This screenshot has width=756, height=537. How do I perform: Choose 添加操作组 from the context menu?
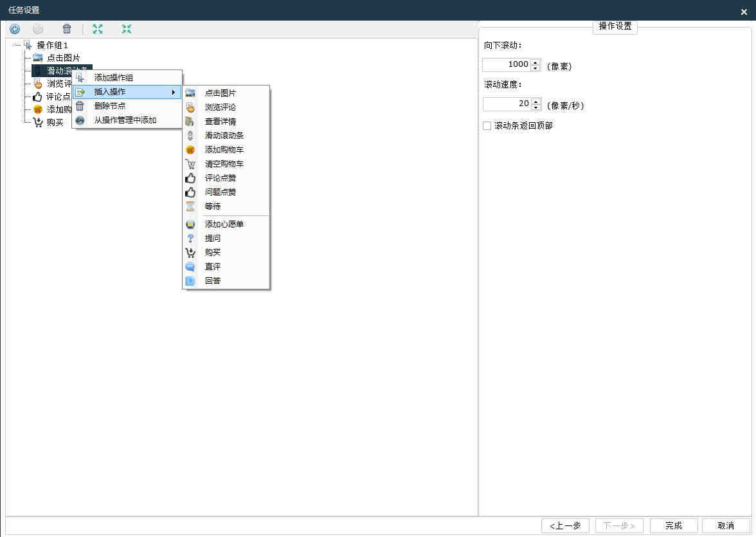pyautogui.click(x=127, y=78)
